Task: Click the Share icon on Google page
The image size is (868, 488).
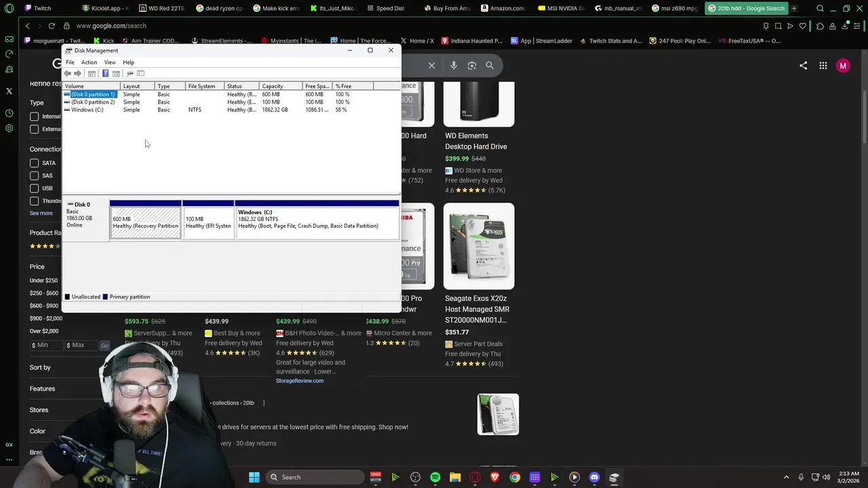Action: pos(804,66)
